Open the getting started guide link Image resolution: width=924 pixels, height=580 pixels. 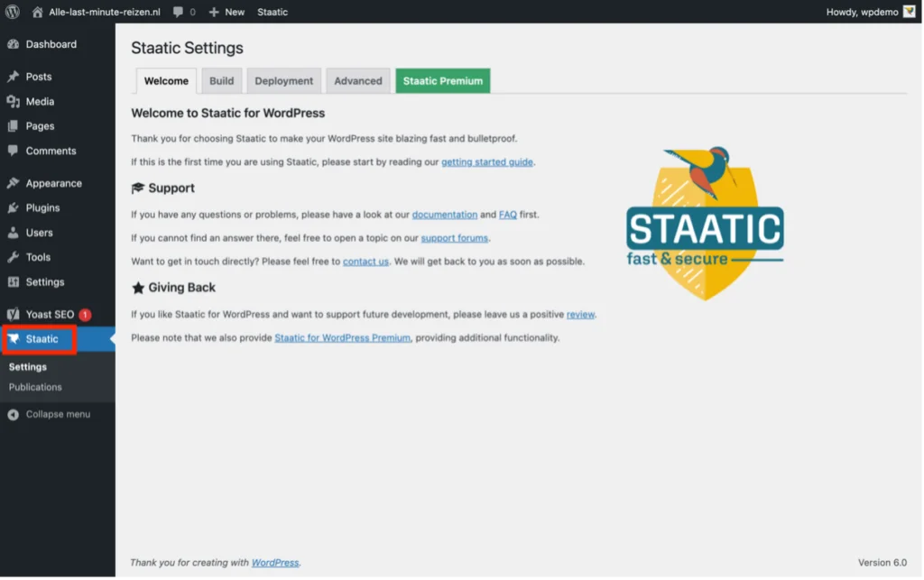click(486, 162)
